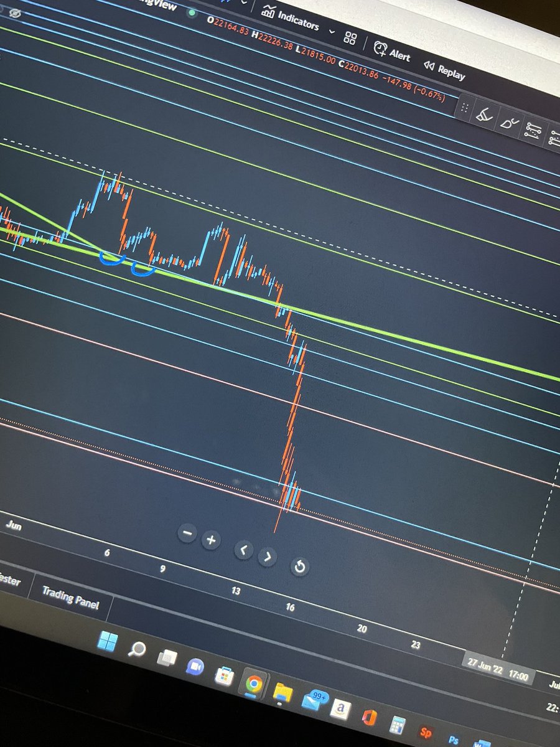Switch to Google Chrome in the taskbar
Viewport: 560px width, 747px height.
coord(253,684)
